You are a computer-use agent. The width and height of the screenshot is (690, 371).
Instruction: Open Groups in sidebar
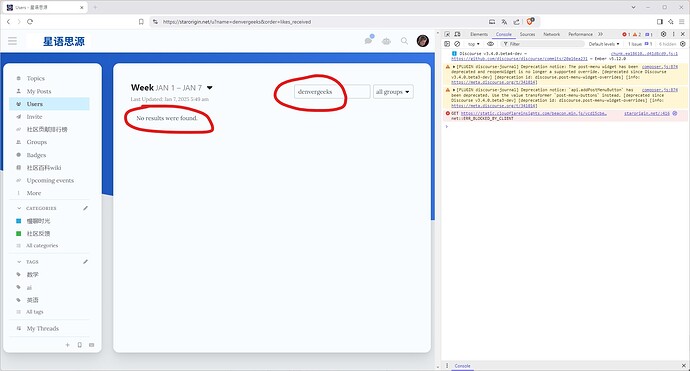coord(37,142)
